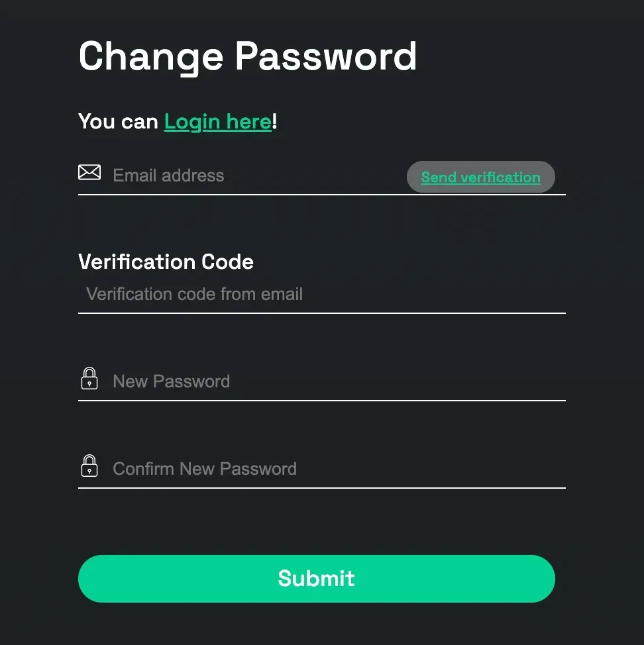644x645 pixels.
Task: Click the Verification Code label
Action: pyautogui.click(x=166, y=262)
